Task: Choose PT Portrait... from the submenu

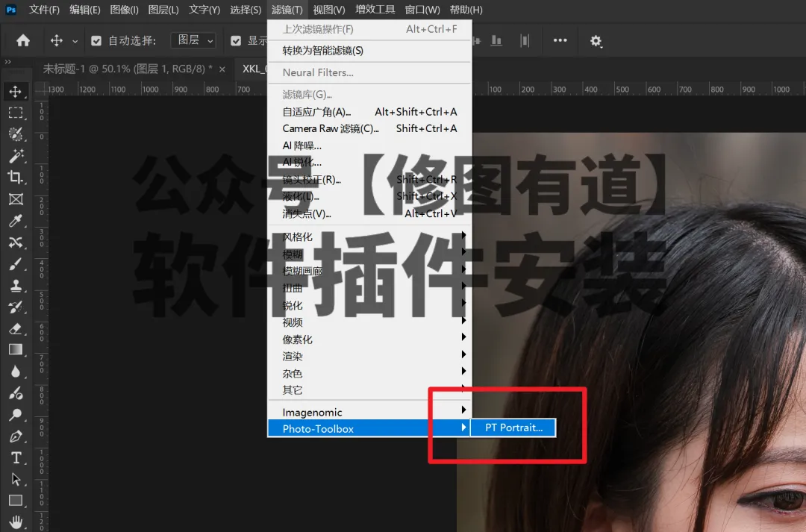Action: [513, 428]
